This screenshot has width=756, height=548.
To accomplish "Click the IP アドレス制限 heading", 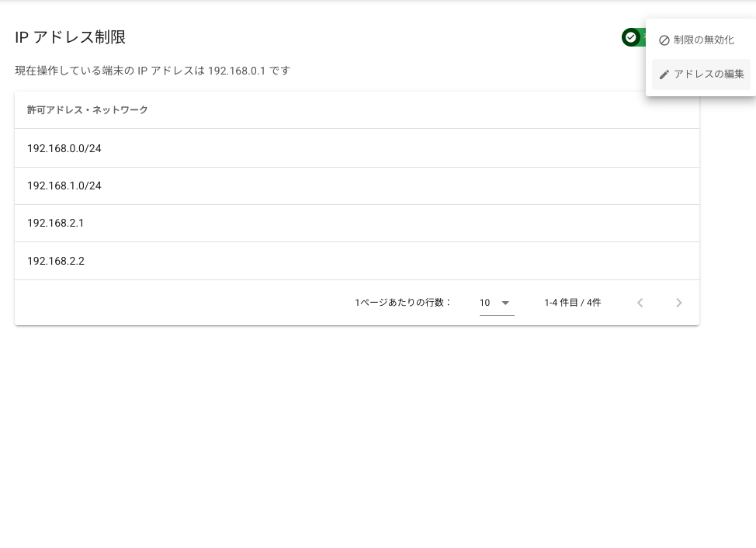I will pyautogui.click(x=71, y=37).
